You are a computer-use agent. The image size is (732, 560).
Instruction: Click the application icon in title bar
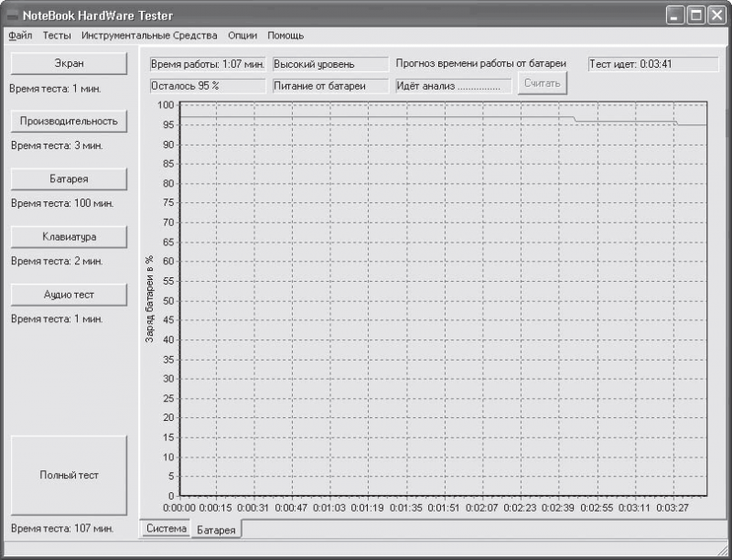[11, 16]
